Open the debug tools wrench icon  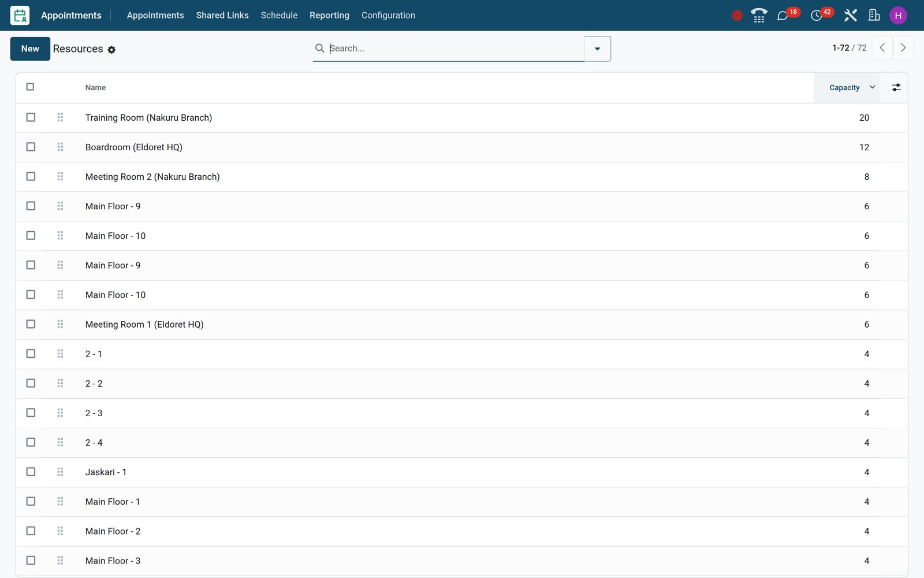point(850,16)
